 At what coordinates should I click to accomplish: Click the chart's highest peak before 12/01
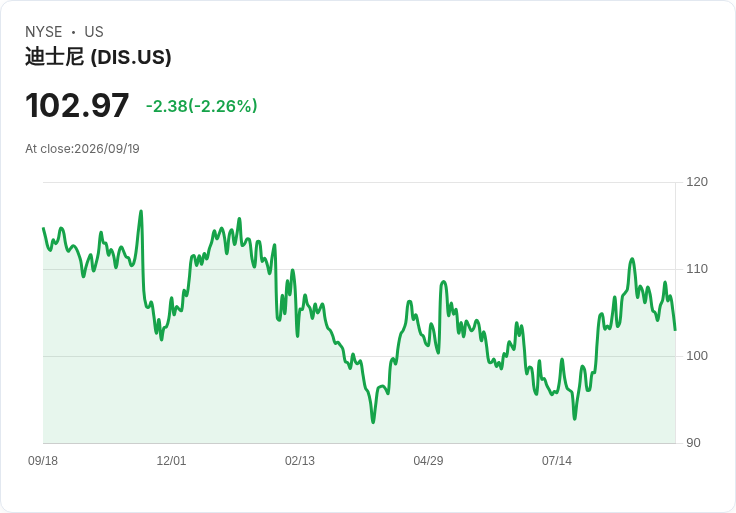141,212
